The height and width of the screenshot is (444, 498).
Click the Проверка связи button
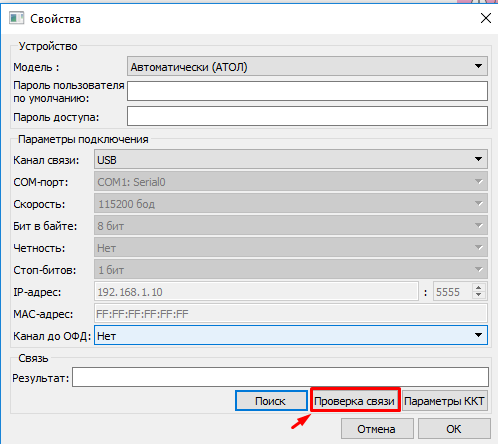click(x=355, y=400)
